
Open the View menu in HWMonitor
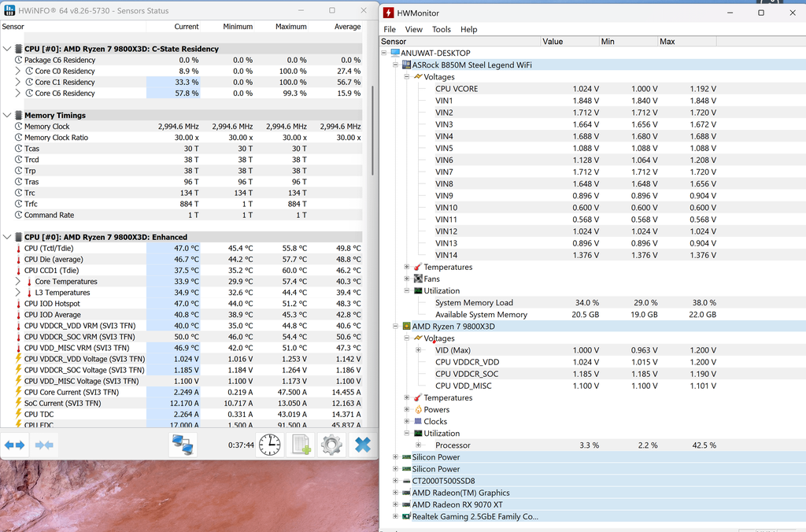point(413,29)
